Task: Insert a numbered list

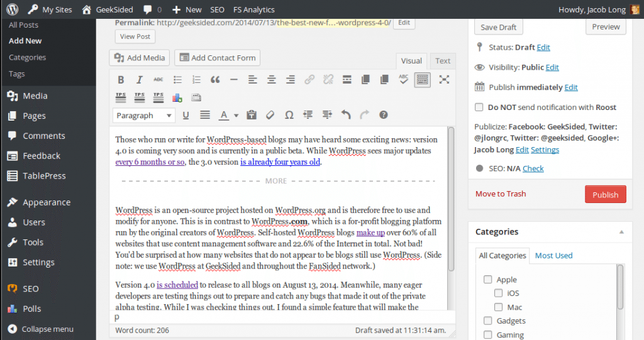Action: tap(196, 80)
